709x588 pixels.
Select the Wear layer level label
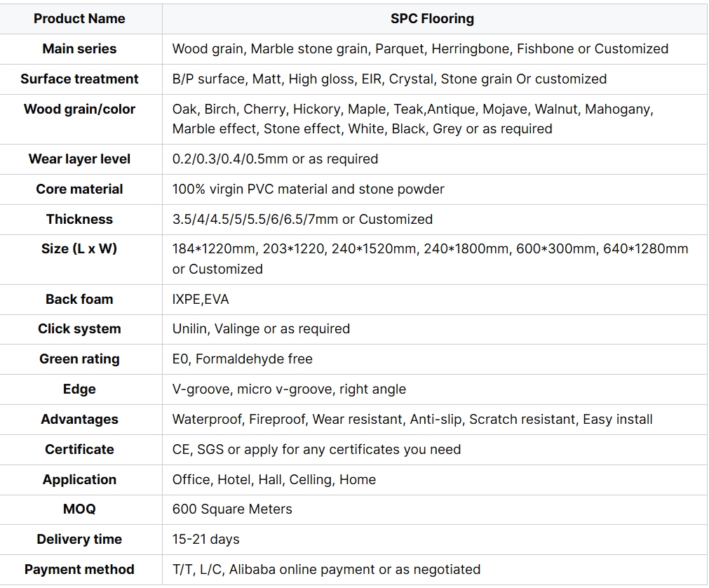(79, 159)
